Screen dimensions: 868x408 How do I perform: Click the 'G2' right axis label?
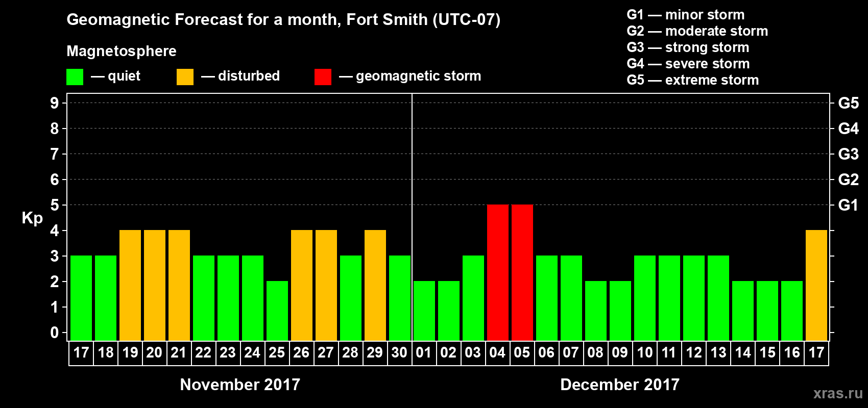point(849,180)
